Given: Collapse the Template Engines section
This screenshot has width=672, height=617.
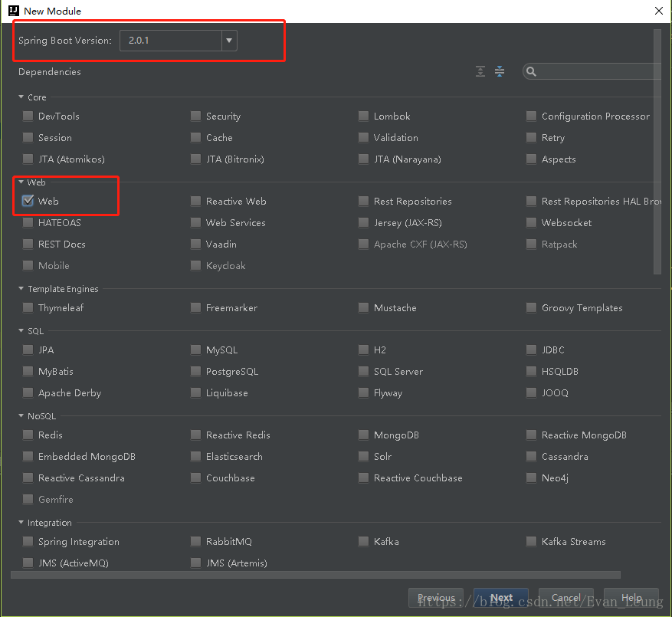Looking at the screenshot, I should click(x=21, y=288).
